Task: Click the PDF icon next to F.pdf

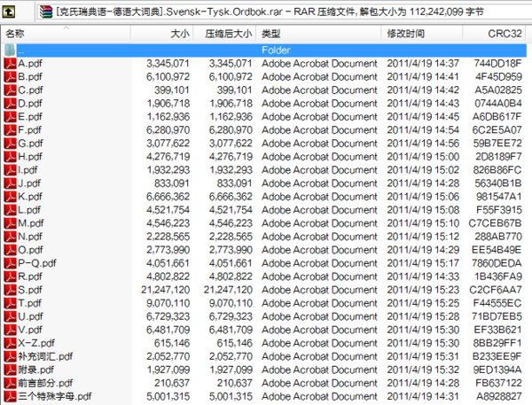Action: [10, 130]
